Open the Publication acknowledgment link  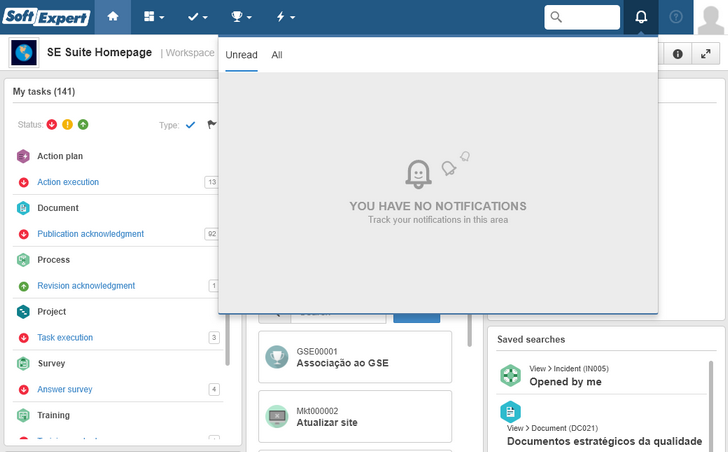click(91, 234)
